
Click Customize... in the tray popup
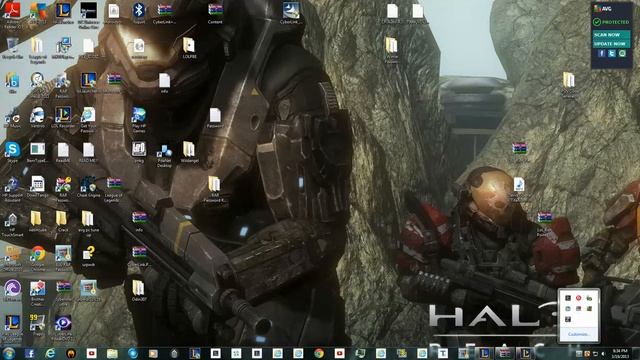[x=578, y=334]
